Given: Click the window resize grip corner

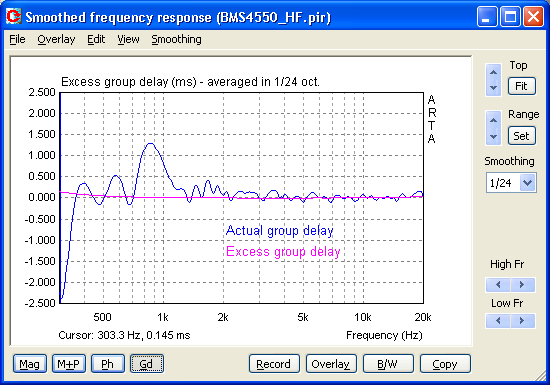Looking at the screenshot, I should click(541, 377).
